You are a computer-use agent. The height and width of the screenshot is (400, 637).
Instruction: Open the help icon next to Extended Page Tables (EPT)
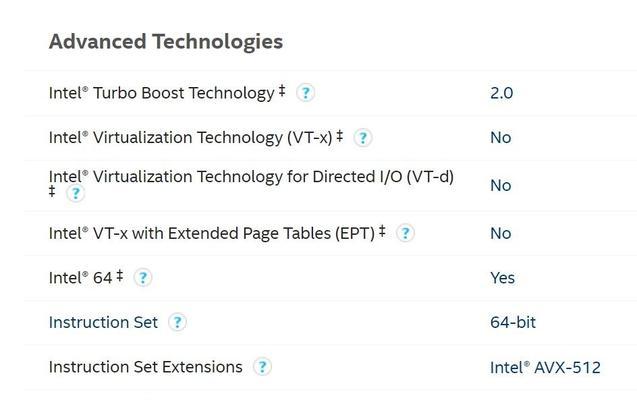[x=405, y=233]
